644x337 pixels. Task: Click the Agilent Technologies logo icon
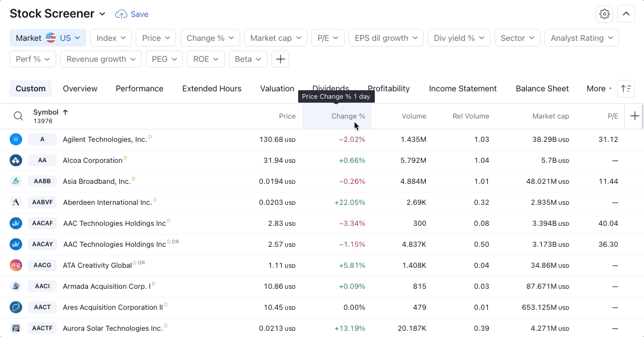tap(16, 140)
